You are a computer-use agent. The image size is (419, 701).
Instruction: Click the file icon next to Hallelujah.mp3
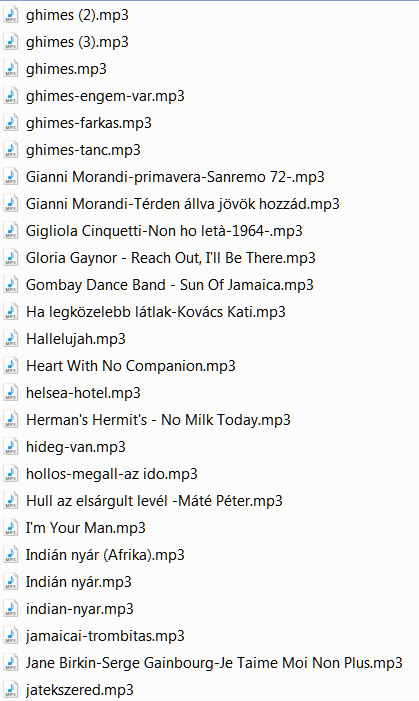pos(11,339)
